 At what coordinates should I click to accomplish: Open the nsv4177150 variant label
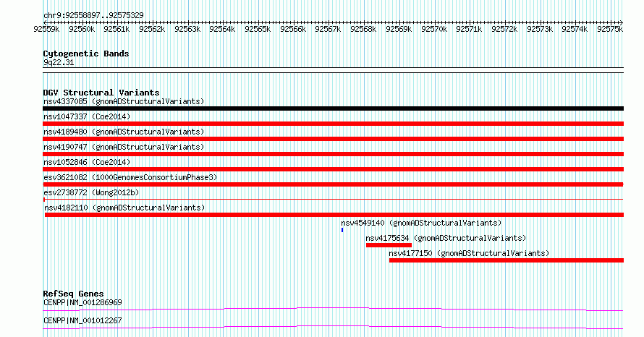[x=469, y=253]
